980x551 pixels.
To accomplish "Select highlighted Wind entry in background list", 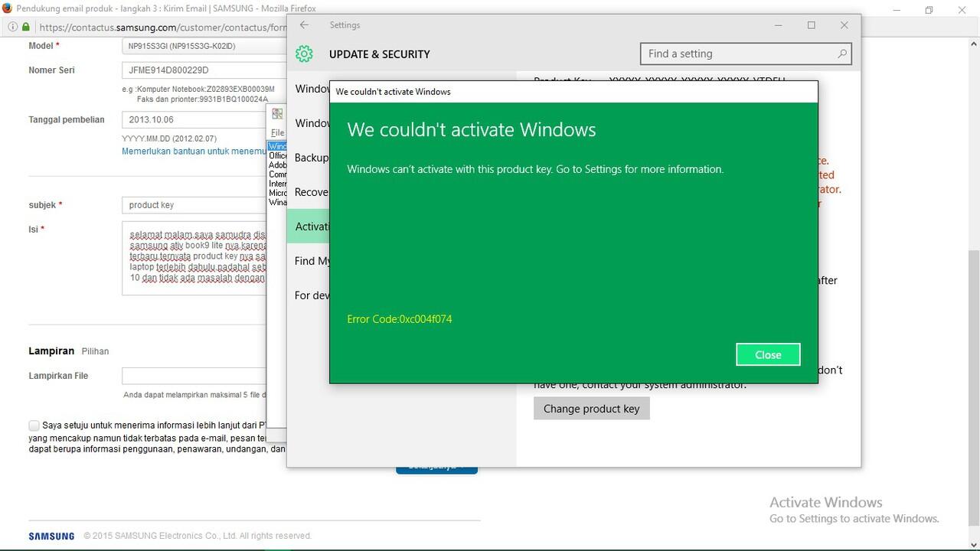I will (x=277, y=146).
